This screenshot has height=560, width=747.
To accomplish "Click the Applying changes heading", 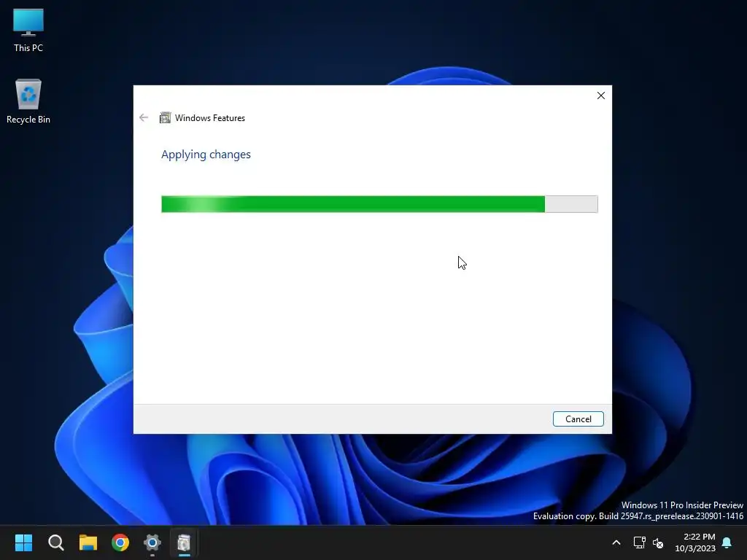I will (x=206, y=155).
